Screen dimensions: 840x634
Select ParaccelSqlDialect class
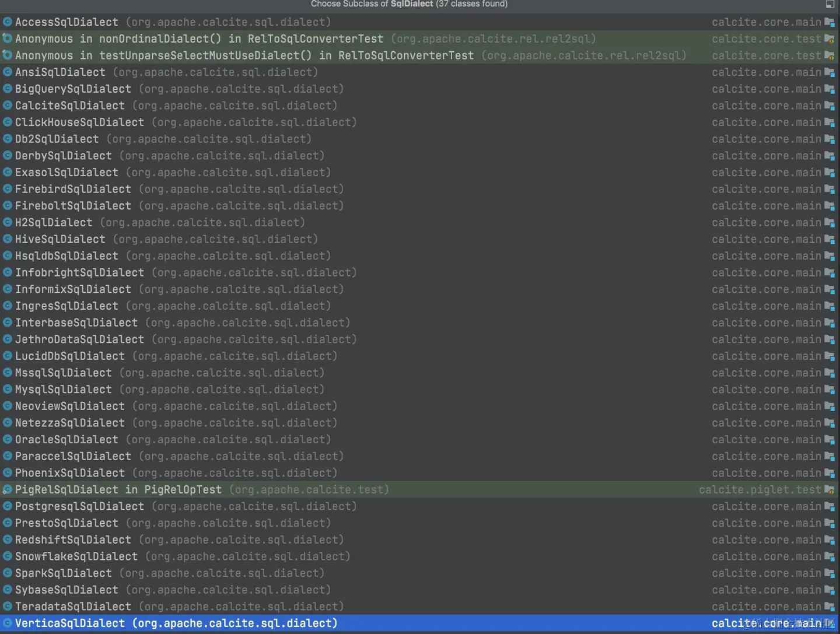click(419, 457)
